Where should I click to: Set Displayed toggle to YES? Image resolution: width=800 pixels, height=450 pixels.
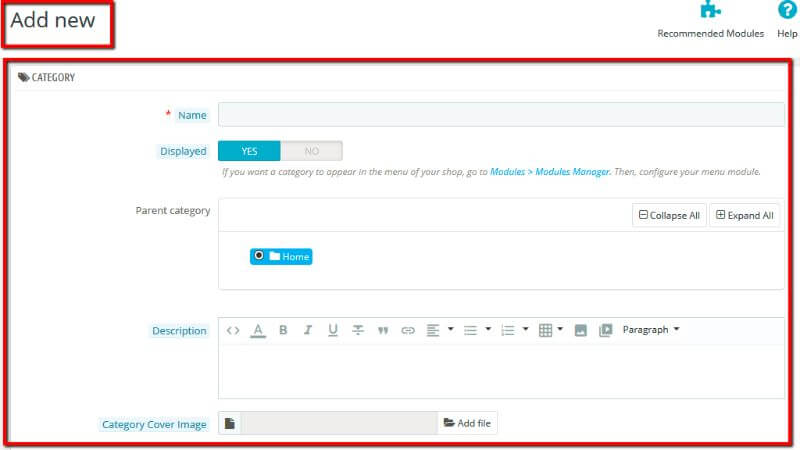249,151
